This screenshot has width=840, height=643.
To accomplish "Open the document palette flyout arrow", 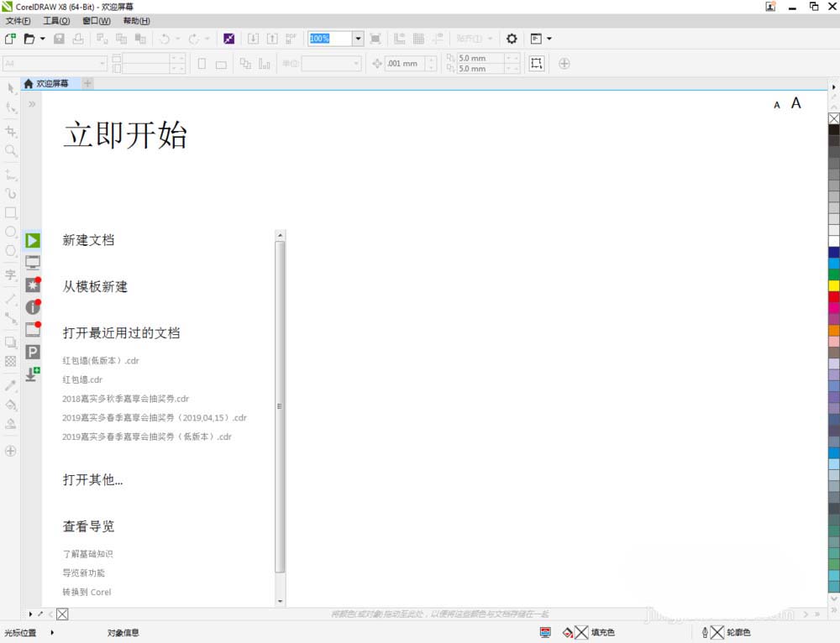I will click(30, 614).
